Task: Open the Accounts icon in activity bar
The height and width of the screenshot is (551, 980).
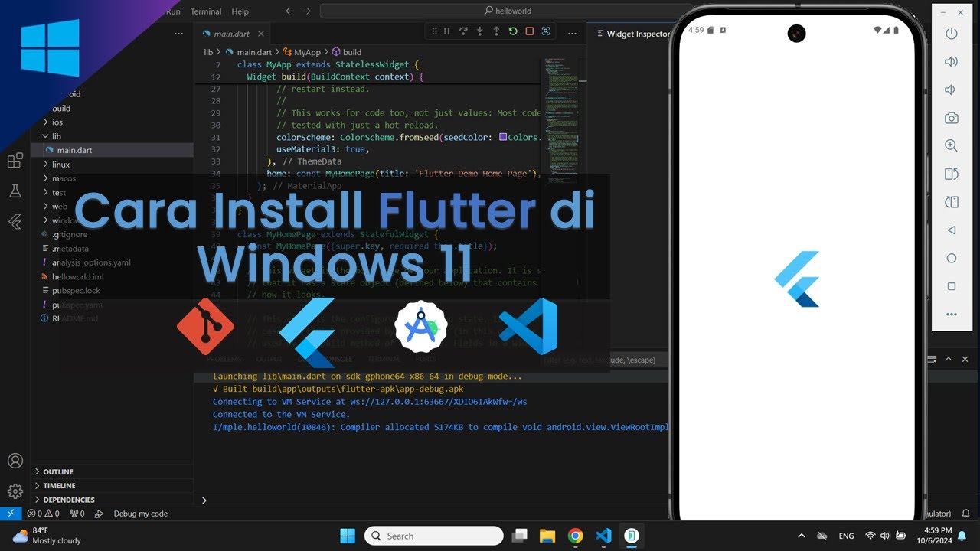Action: (15, 461)
